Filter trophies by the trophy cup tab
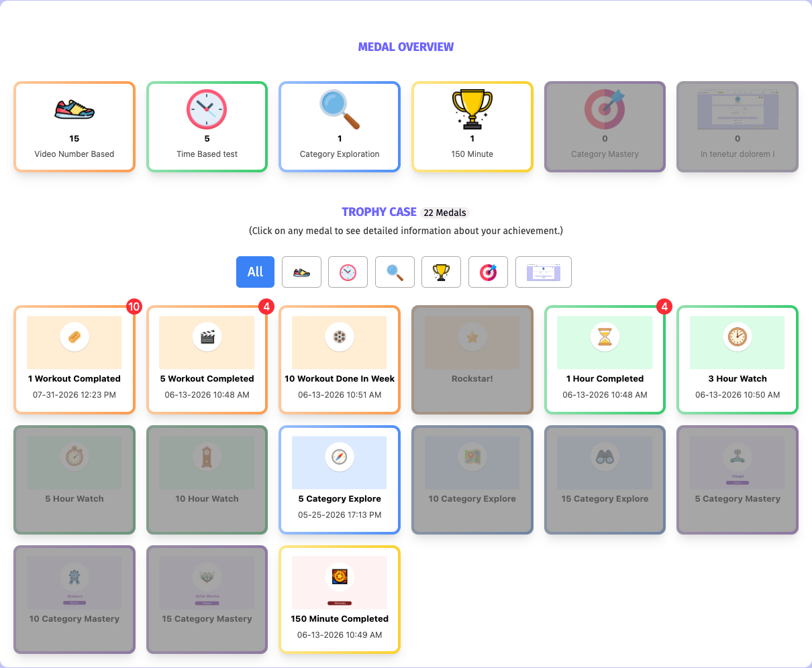Viewport: 812px width, 668px height. coord(441,272)
